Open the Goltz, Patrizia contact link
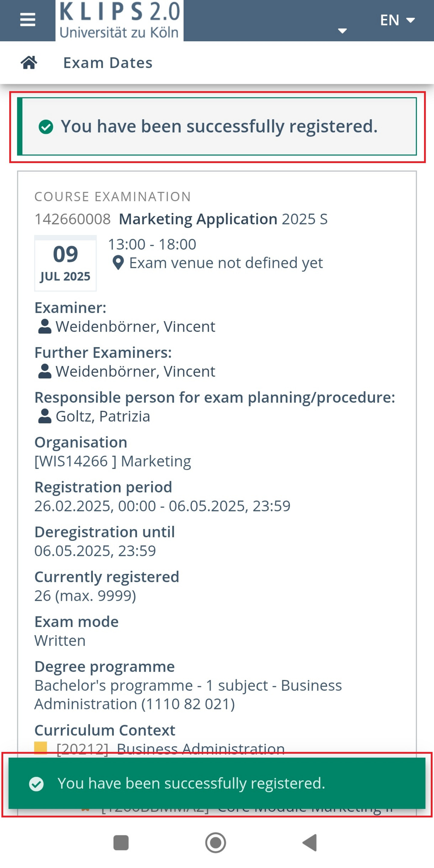 point(103,417)
